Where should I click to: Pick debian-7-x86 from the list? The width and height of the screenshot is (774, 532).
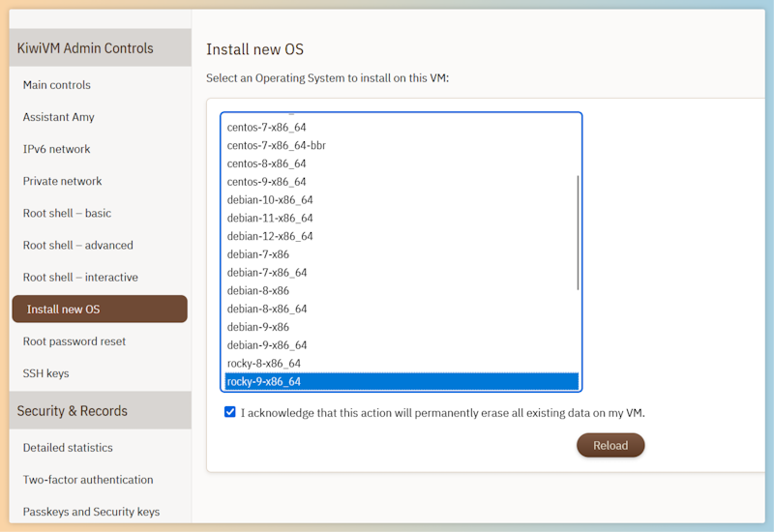click(401, 254)
